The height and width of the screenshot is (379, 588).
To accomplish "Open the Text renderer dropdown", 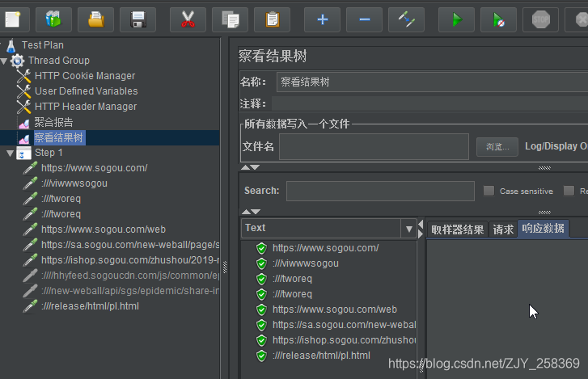I will coord(408,229).
